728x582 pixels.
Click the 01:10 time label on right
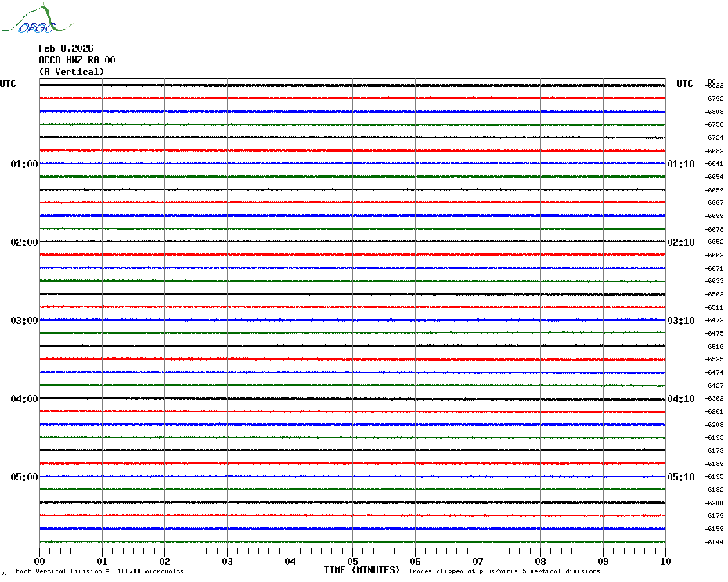(x=680, y=164)
